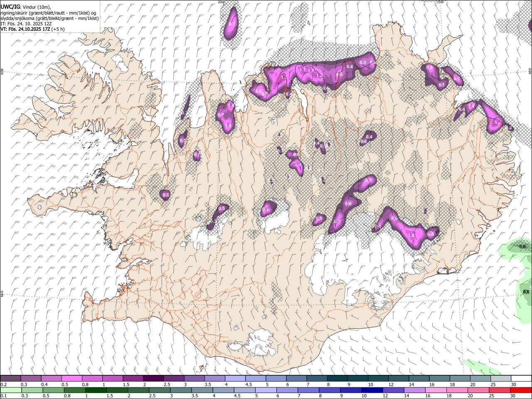Select the grey-green swatch between 3 and 3.5 in rain row

pos(181,390)
